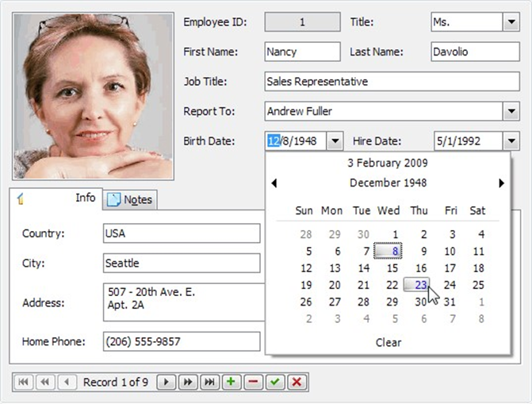Image resolution: width=532 pixels, height=404 pixels.
Task: Show previous month in the calendar
Action: click(x=274, y=183)
